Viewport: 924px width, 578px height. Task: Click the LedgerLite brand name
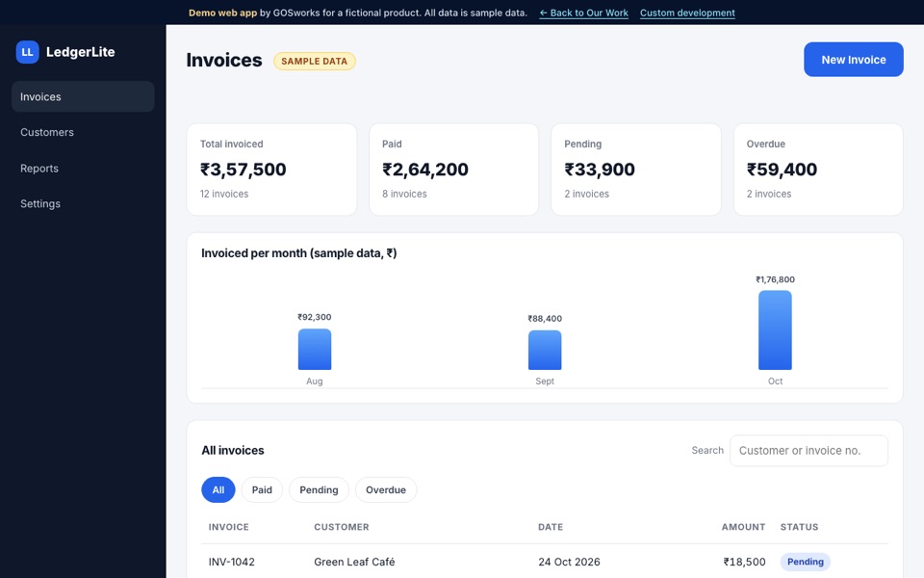[80, 52]
